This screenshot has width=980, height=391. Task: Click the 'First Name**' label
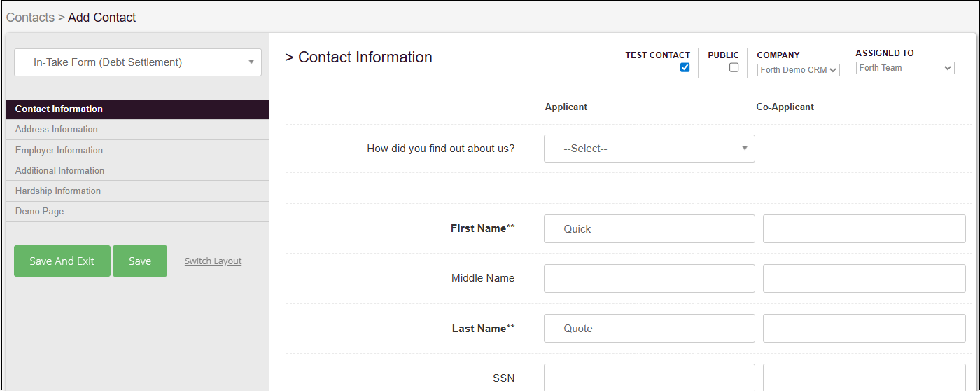pyautogui.click(x=483, y=228)
